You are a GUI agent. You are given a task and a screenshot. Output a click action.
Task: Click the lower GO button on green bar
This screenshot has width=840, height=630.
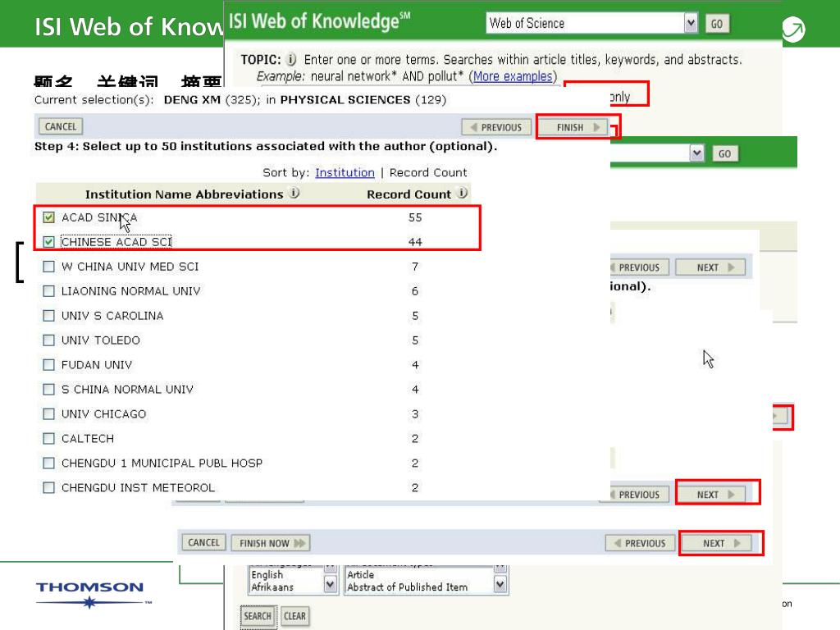[725, 153]
